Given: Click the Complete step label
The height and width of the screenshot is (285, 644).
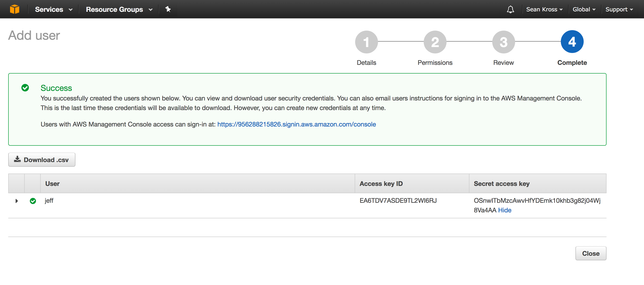Looking at the screenshot, I should (x=572, y=63).
